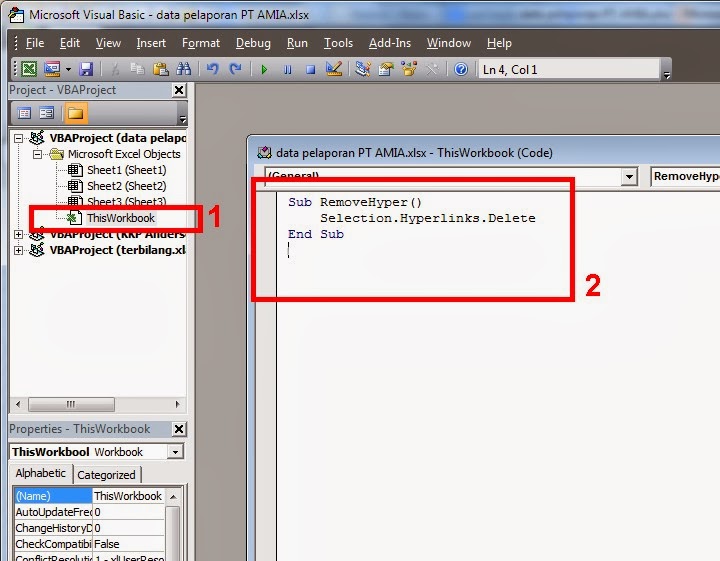
Task: Open the Debug menu
Action: 253,43
